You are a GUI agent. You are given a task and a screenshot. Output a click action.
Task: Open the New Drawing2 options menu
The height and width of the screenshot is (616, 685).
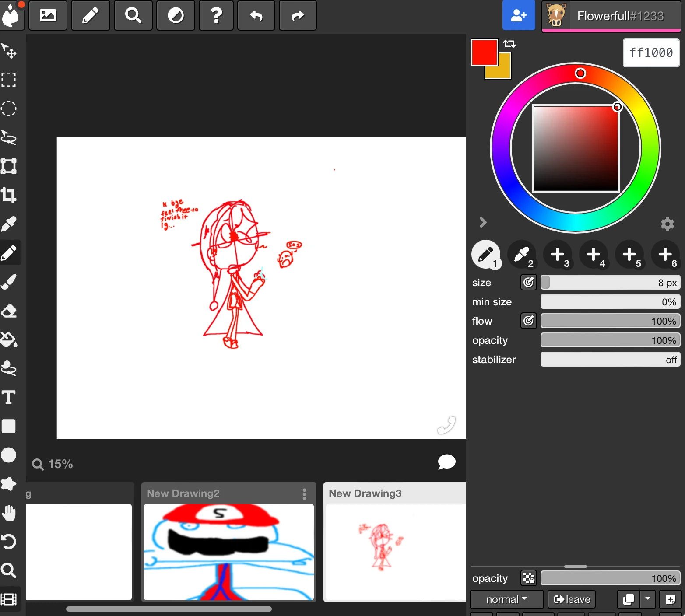[304, 494]
